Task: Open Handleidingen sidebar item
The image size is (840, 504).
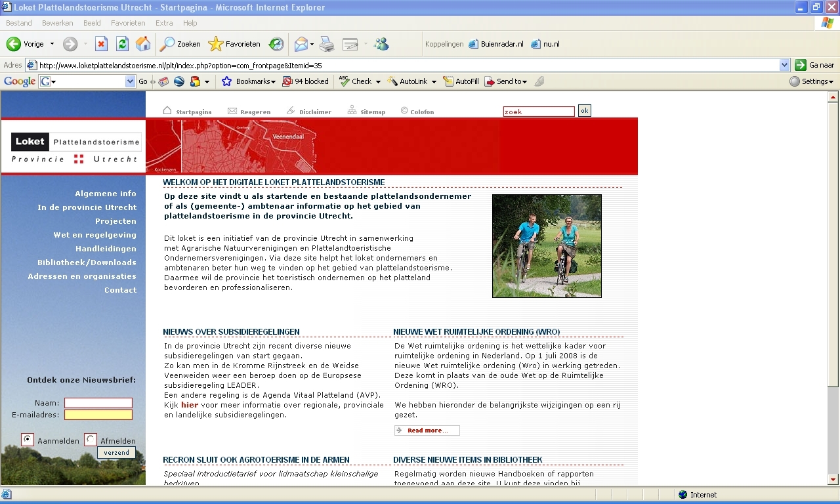Action: (x=106, y=249)
